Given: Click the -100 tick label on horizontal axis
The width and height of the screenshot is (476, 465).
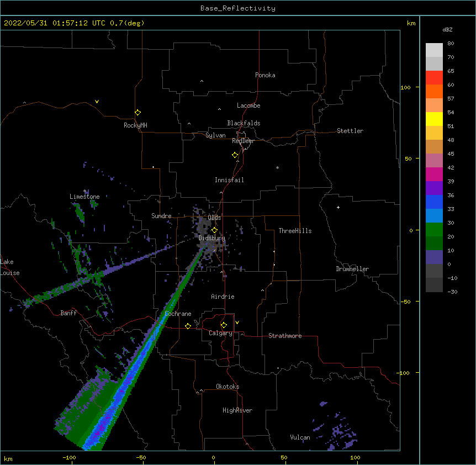Looking at the screenshot, I should pyautogui.click(x=69, y=457).
